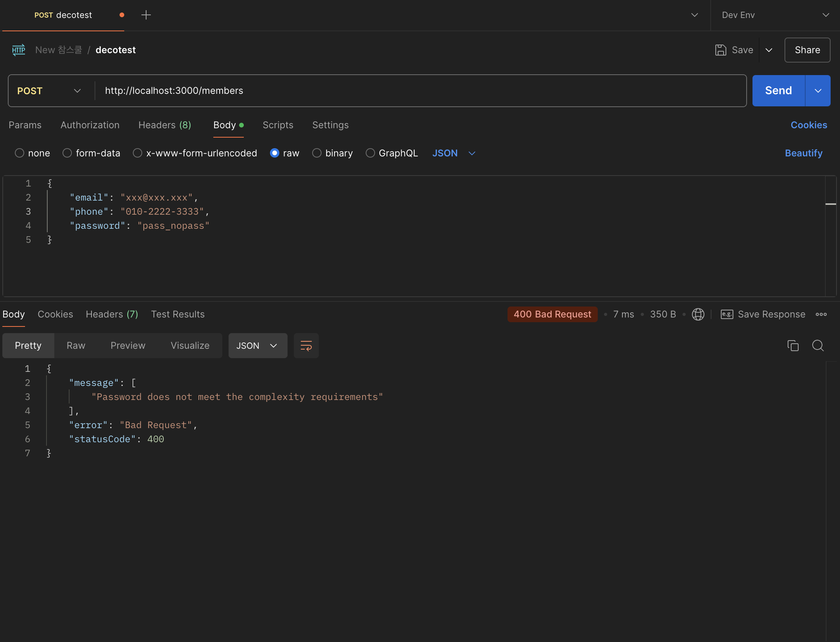Select the binary body radio option
This screenshot has height=642, width=840.
[x=317, y=153]
